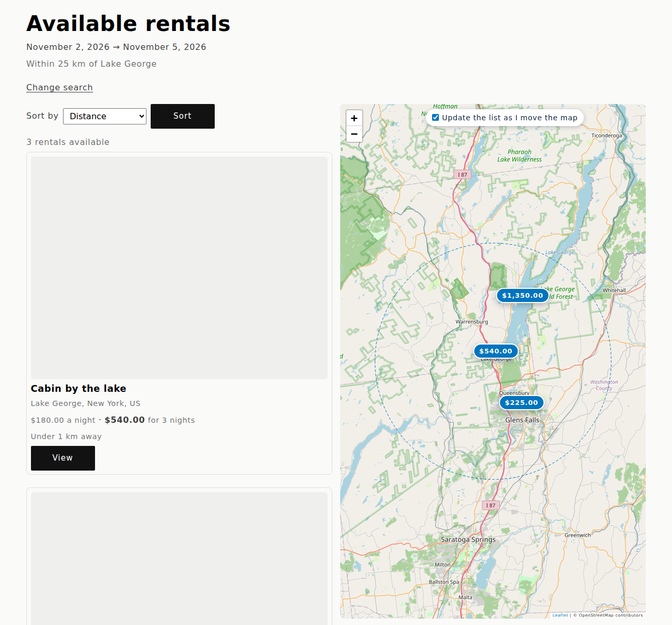Click the '$540.00 for 3 nights' price text
Viewport: 672px width, 625px height.
[150, 420]
